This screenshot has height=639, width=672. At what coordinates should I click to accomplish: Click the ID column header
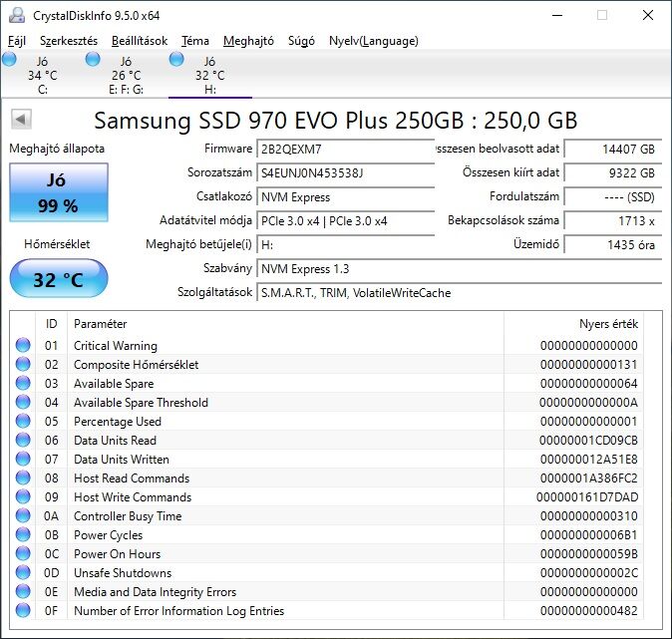(x=52, y=324)
